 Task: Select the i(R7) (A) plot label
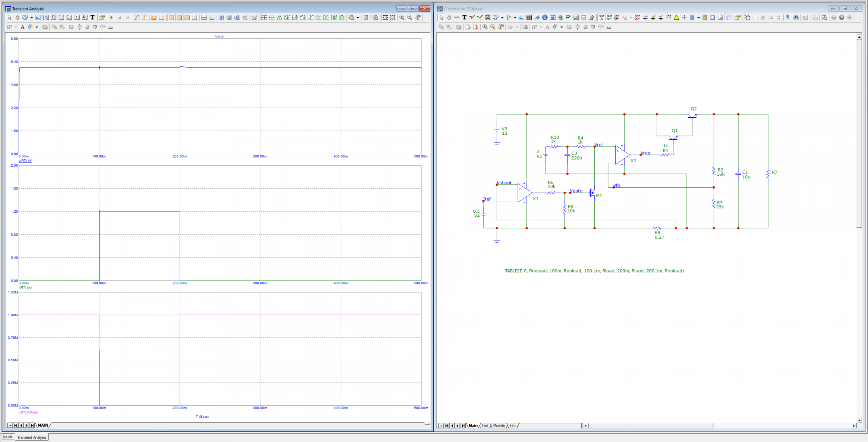point(25,287)
